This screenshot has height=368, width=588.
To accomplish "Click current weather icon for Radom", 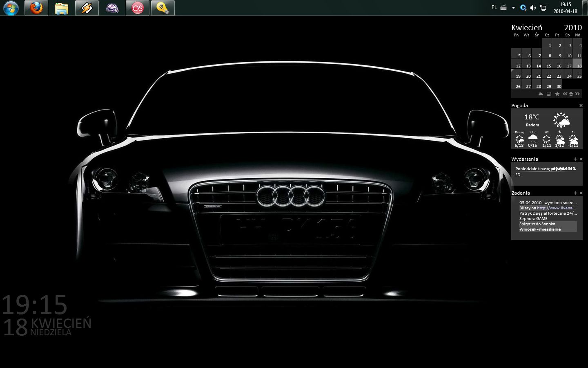I will pos(561,120).
